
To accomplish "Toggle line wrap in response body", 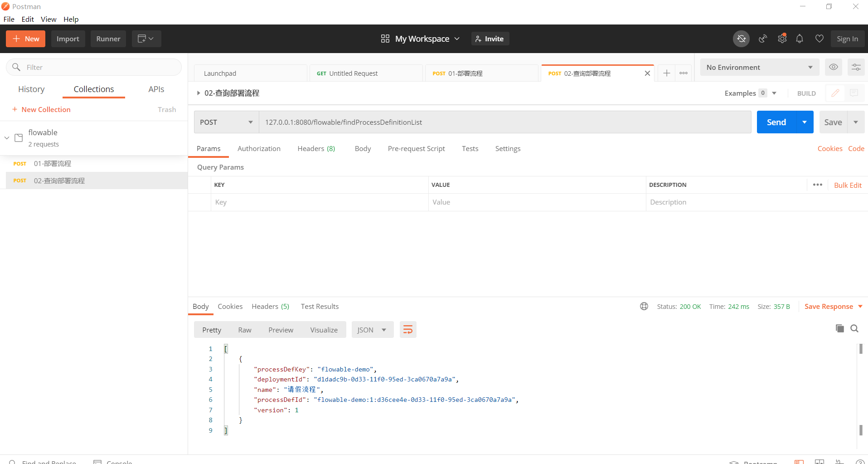I will (408, 330).
